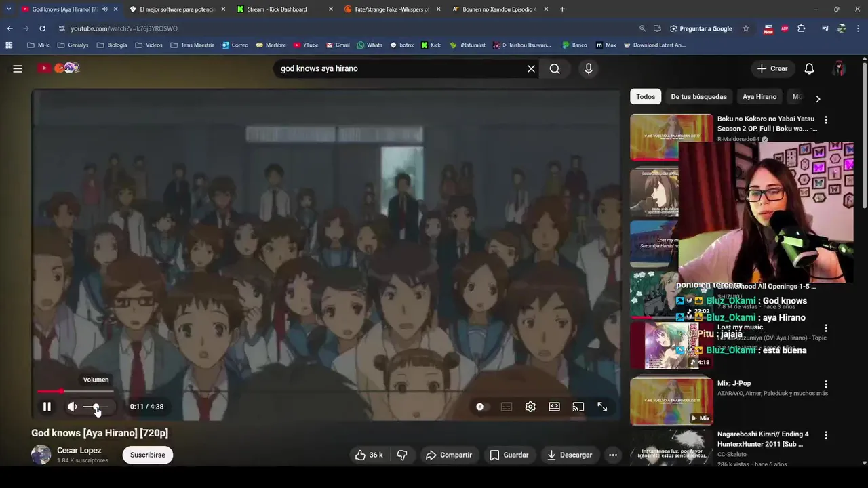Select the Todos filter chip

(646, 96)
